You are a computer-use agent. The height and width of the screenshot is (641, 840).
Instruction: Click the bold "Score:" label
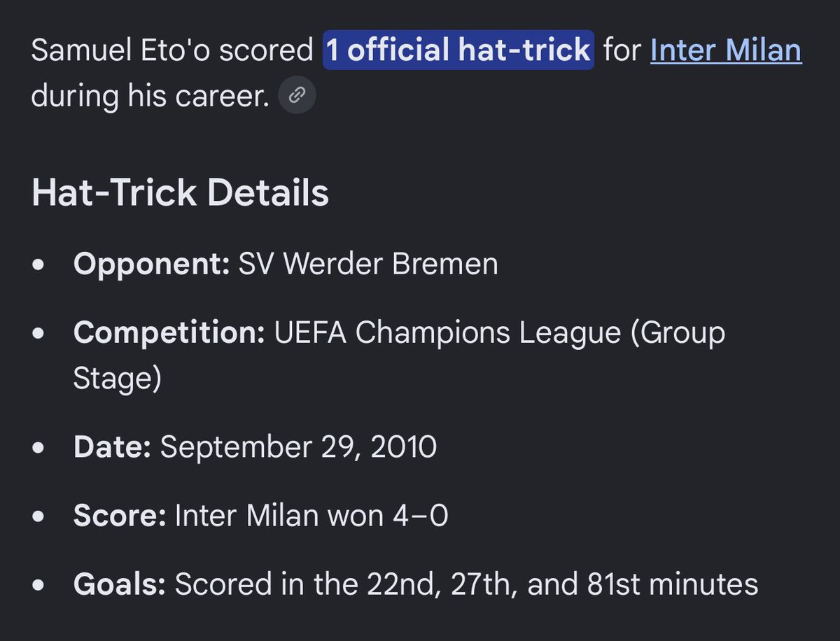[x=120, y=516]
